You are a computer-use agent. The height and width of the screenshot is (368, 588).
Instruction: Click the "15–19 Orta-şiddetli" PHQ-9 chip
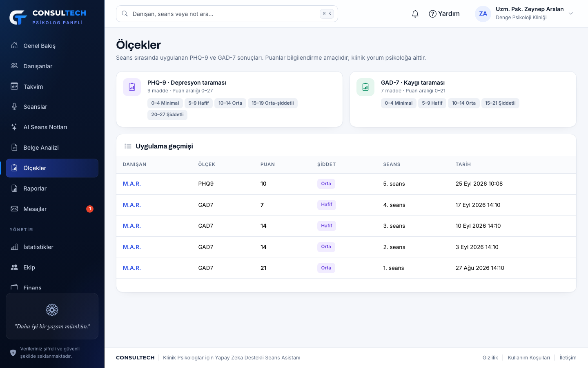(273, 103)
